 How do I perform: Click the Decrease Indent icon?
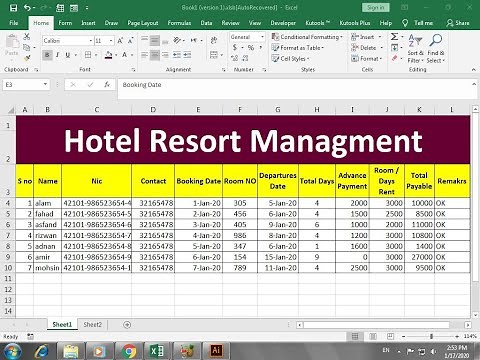[177, 55]
